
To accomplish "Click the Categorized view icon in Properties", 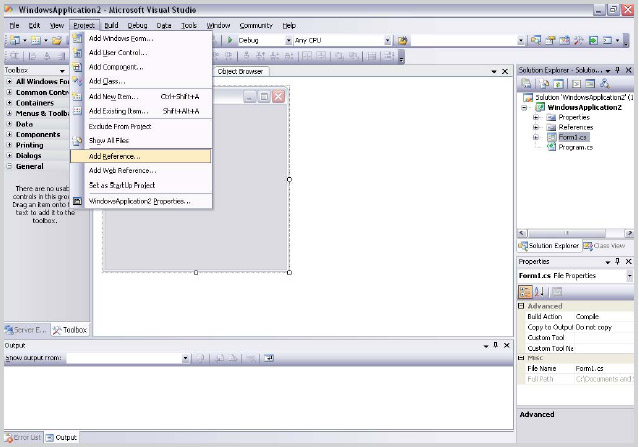I will pos(525,292).
